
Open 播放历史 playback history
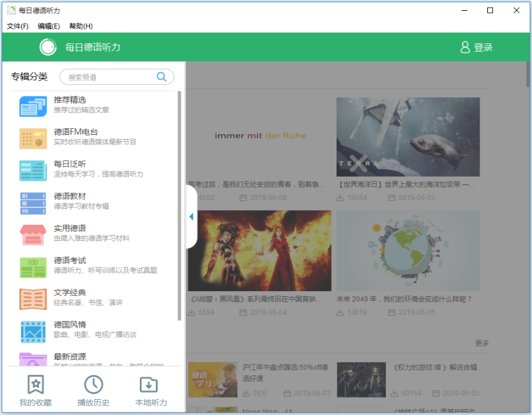[x=93, y=390]
